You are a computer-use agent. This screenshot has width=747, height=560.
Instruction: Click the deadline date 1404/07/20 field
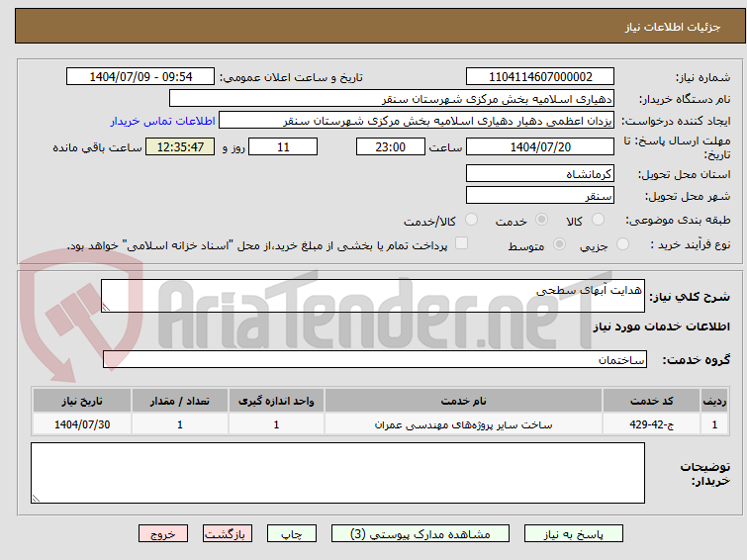540,146
